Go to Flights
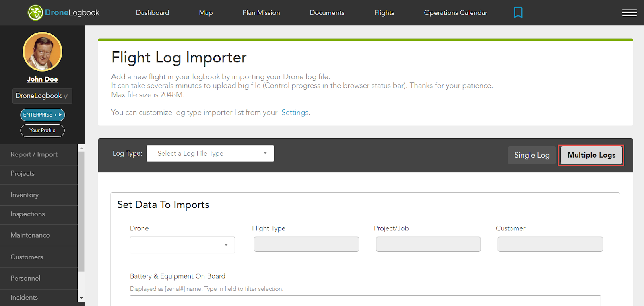The width and height of the screenshot is (644, 306). (384, 13)
